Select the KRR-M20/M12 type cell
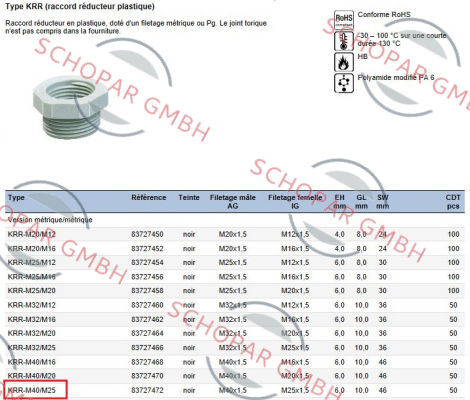The image size is (470, 400). 32,234
